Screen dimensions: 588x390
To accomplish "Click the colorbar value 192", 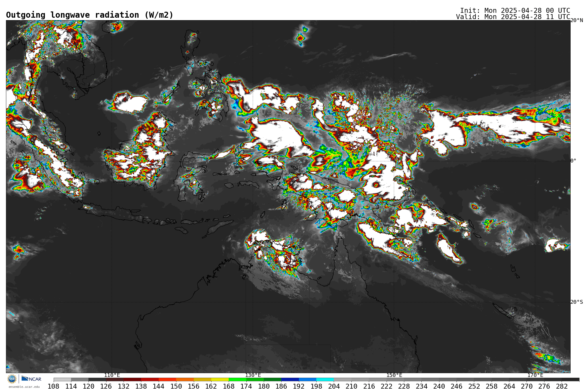I will tap(299, 386).
